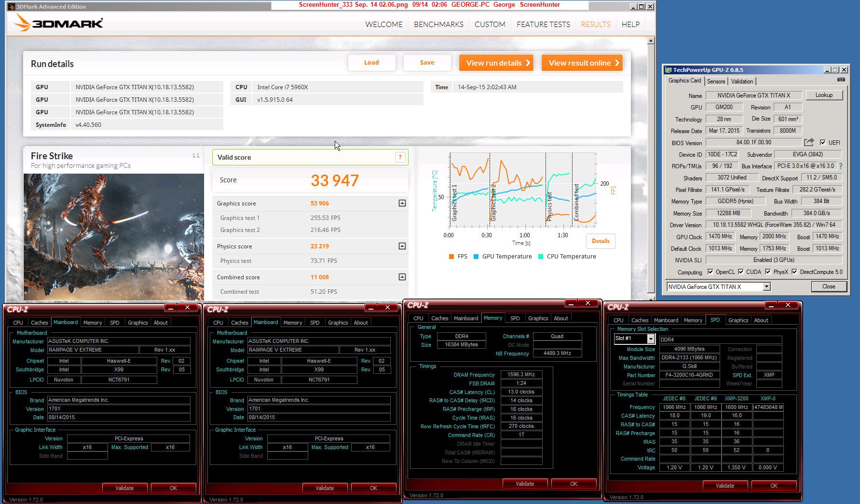
Task: Click the Close button in GPU-Z
Action: (829, 286)
